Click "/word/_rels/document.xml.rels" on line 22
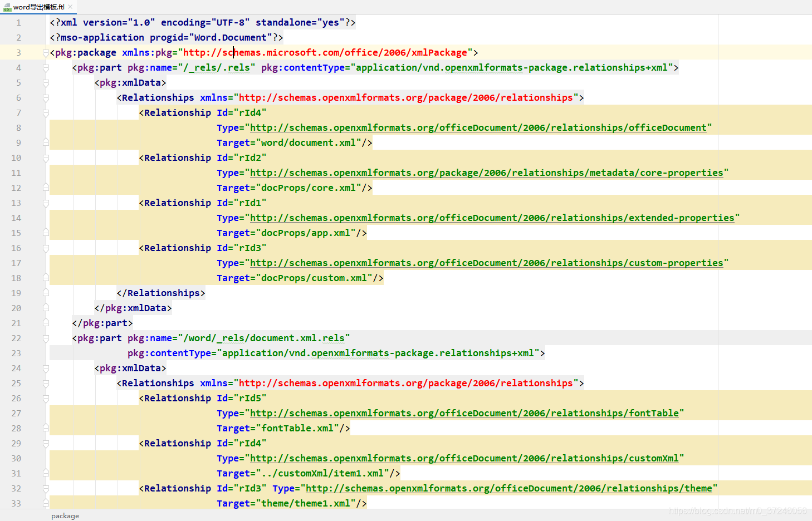The width and height of the screenshot is (812, 521). point(263,338)
